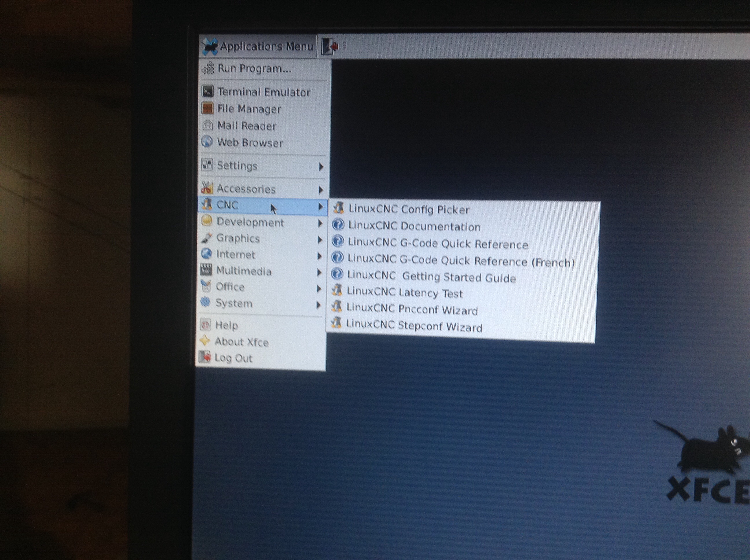
Task: Expand the Office submenu arrow
Action: pos(319,289)
